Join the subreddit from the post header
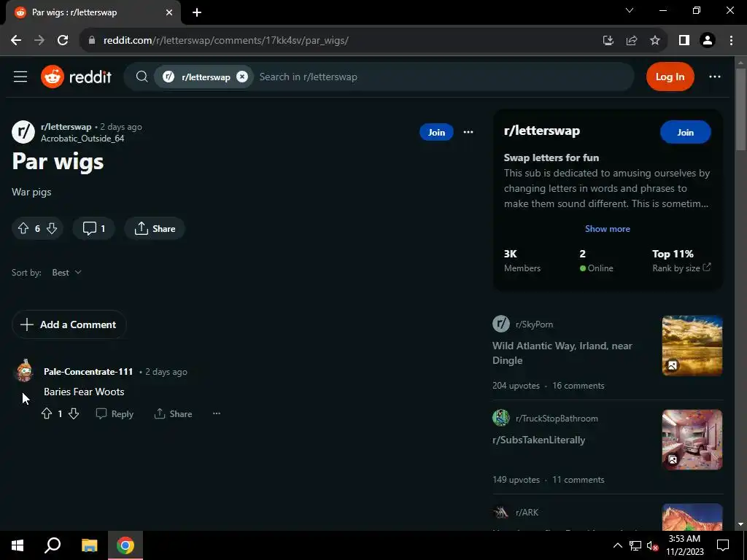 click(436, 133)
